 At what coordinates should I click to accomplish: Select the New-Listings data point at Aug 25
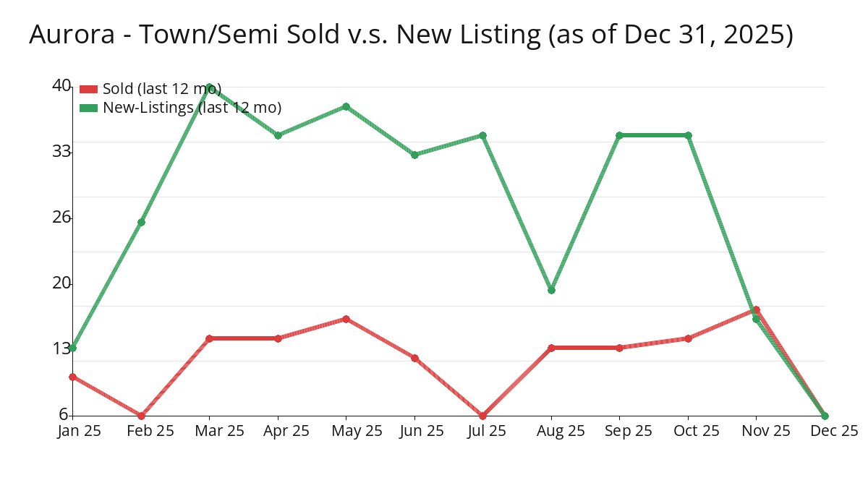(x=551, y=290)
